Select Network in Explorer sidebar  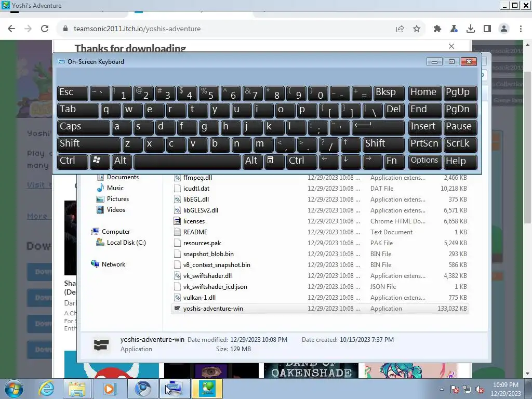tap(113, 264)
